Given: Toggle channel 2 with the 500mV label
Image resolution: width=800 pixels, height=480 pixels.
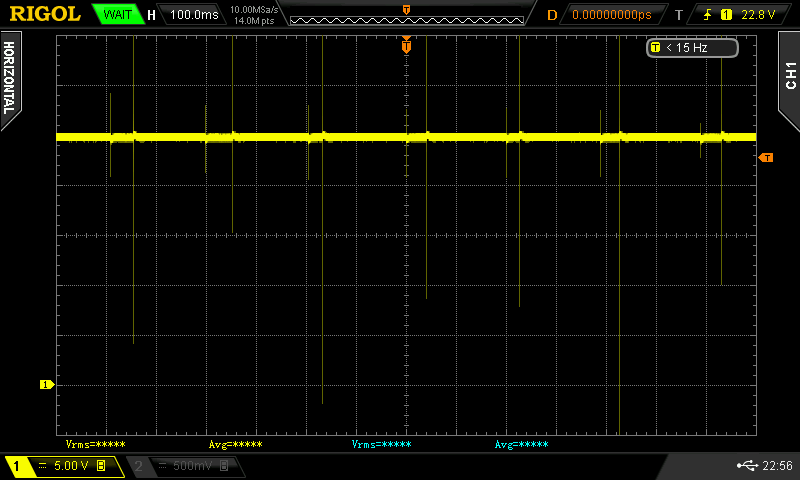Looking at the screenshot, I should (185, 467).
